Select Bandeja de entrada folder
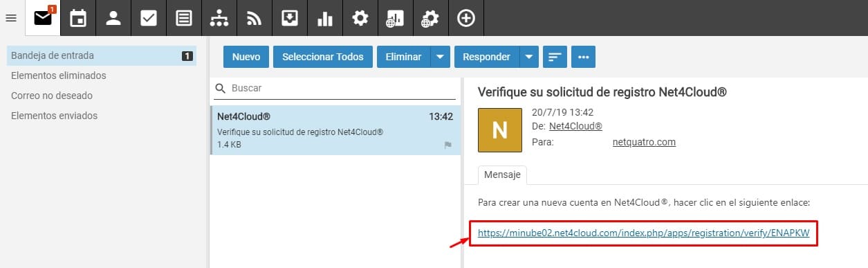868x268 pixels. (x=102, y=55)
